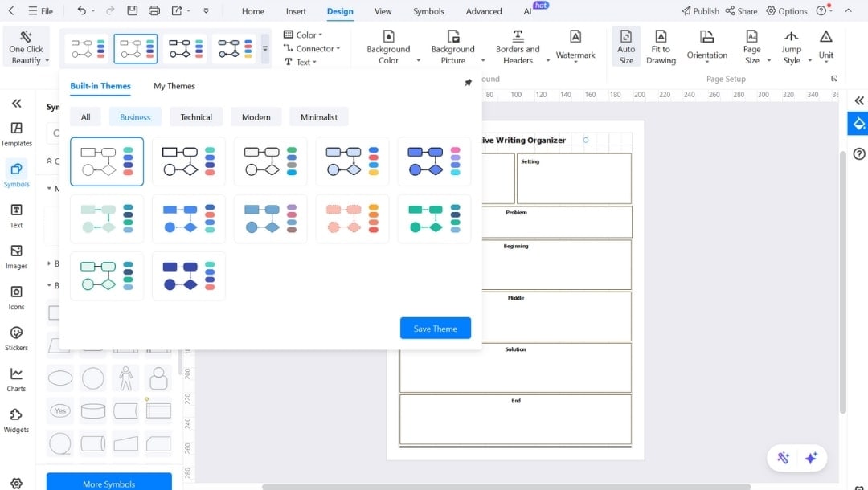868x490 pixels.
Task: Filter themes by All
Action: point(85,116)
